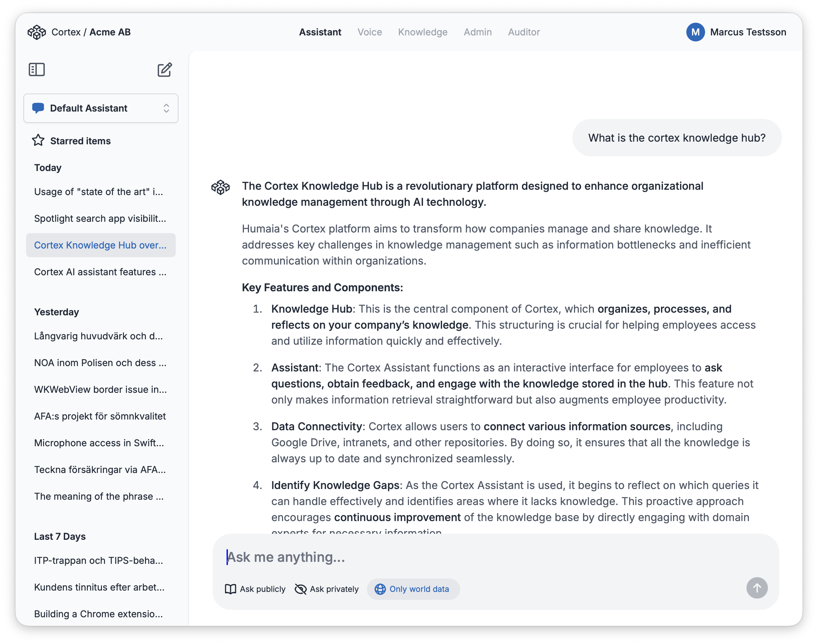The image size is (818, 644).
Task: Click the Data Connectivity list item title
Action: pos(317,427)
